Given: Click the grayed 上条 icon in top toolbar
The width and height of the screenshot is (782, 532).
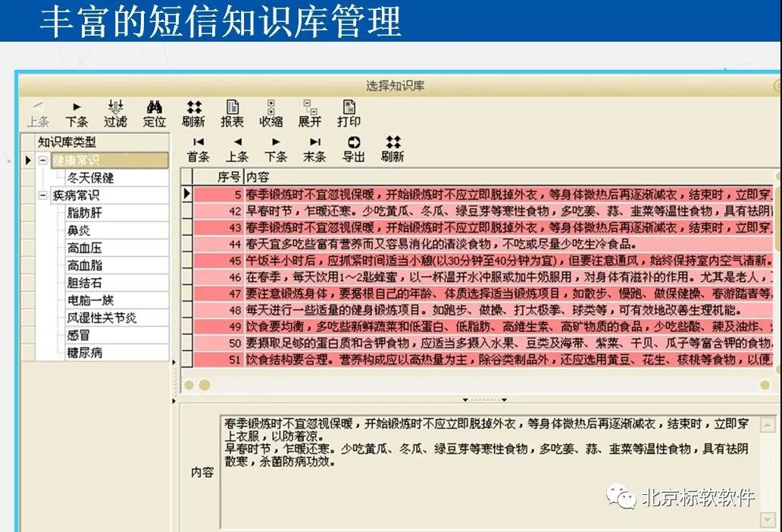Looking at the screenshot, I should pyautogui.click(x=38, y=114).
